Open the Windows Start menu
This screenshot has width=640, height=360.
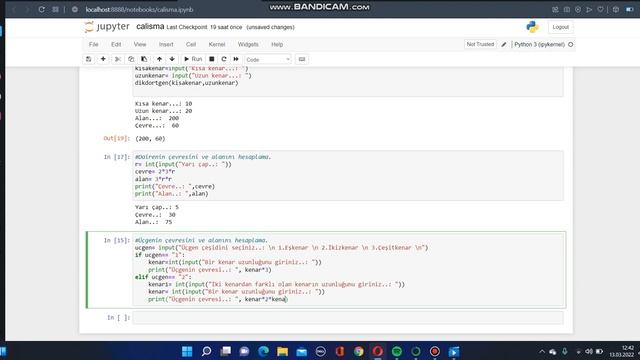click(187, 351)
